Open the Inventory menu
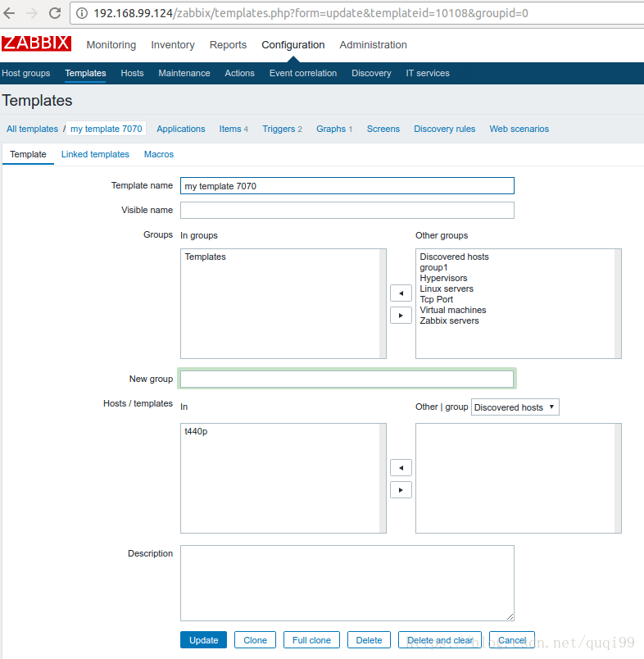The image size is (644, 659). tap(173, 45)
